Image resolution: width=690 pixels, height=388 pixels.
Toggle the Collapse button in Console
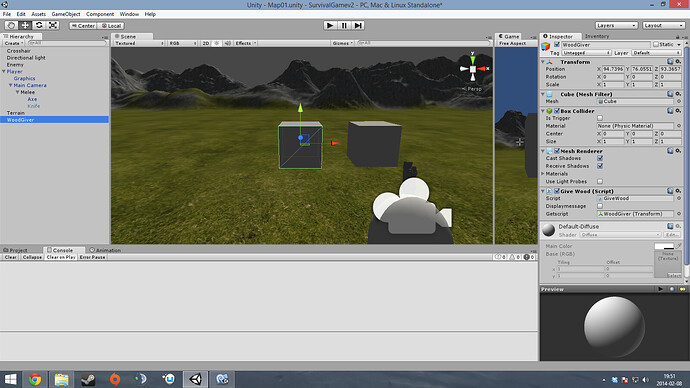[32, 257]
